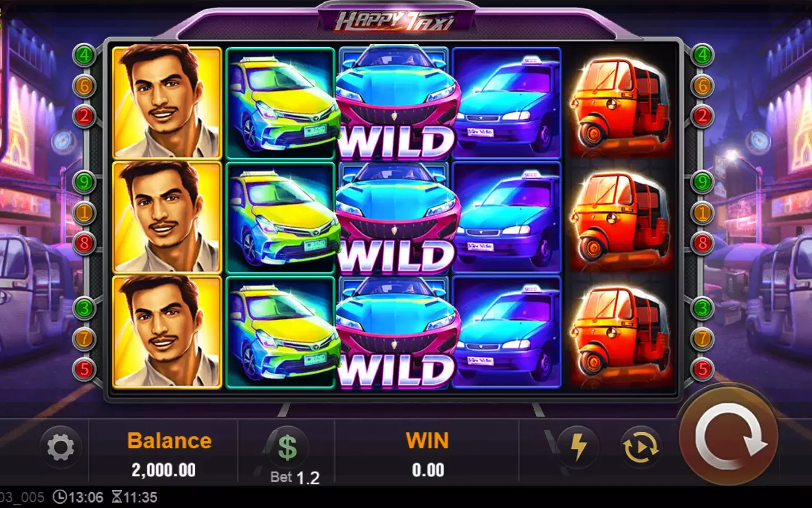The image size is (812, 508).
Task: Click the clock time 13:06 indicator
Action: click(x=79, y=497)
